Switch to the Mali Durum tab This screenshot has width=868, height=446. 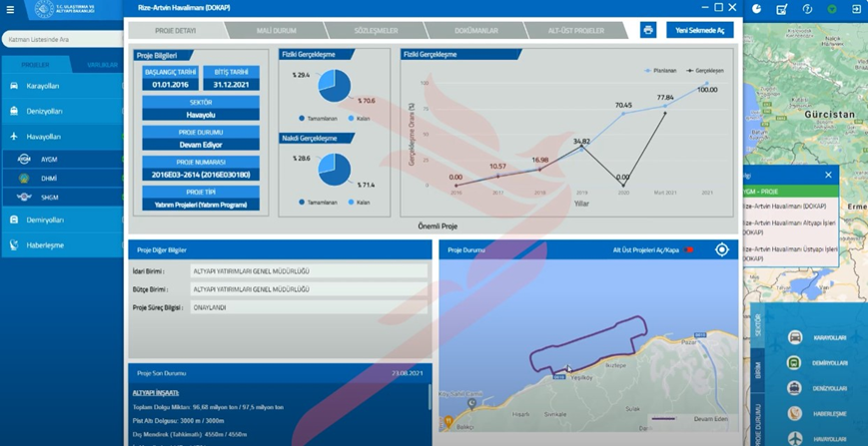(276, 30)
